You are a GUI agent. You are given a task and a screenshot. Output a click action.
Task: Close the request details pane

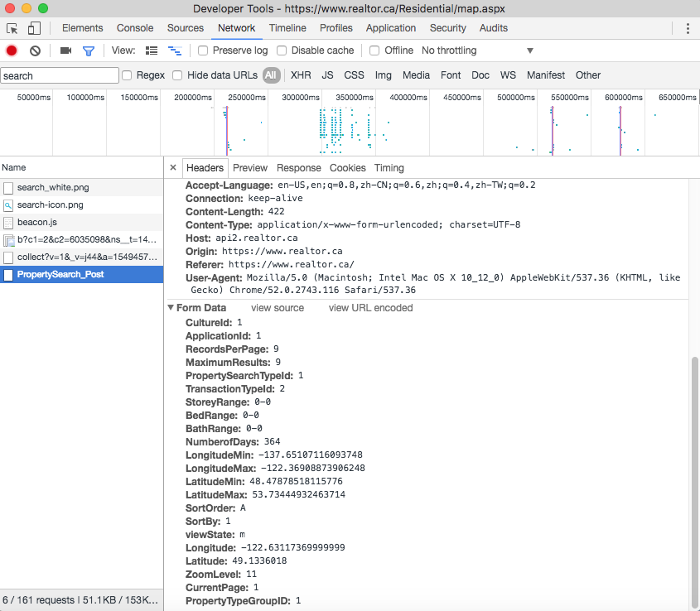(173, 168)
